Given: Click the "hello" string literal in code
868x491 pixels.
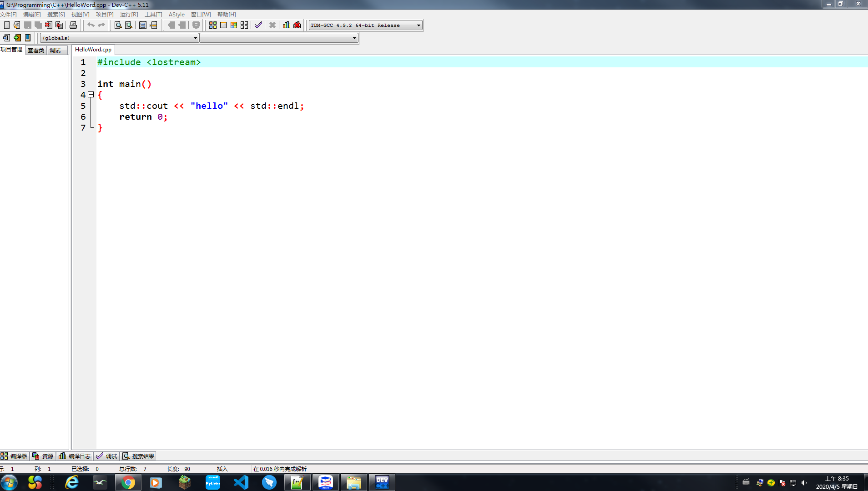Looking at the screenshot, I should (x=209, y=106).
